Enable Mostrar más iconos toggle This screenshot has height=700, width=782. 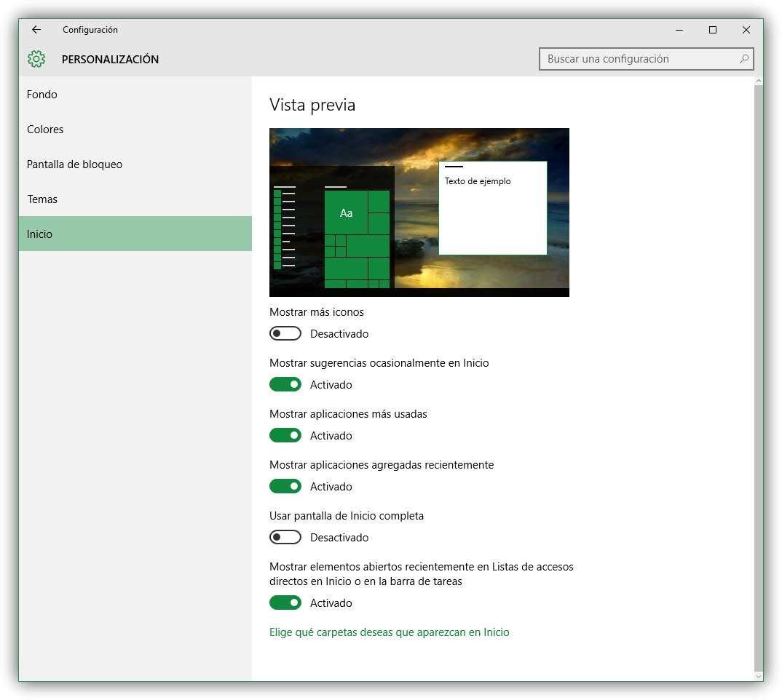pyautogui.click(x=285, y=333)
